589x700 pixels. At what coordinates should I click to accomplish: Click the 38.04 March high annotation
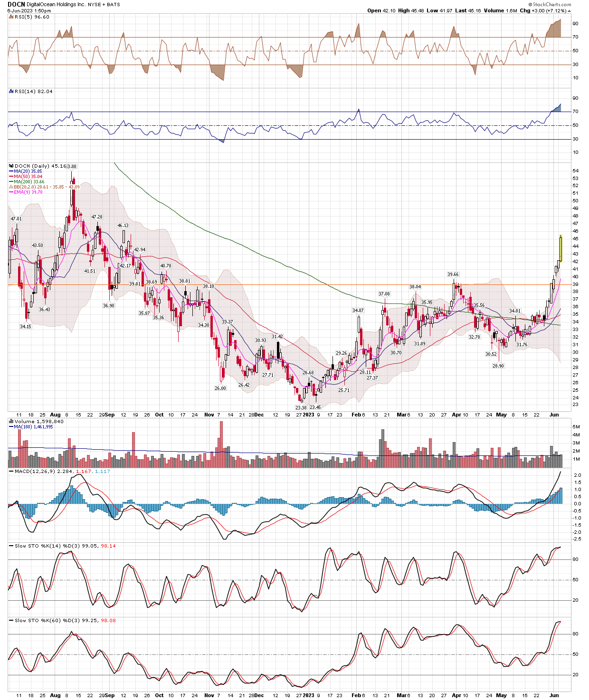click(416, 287)
